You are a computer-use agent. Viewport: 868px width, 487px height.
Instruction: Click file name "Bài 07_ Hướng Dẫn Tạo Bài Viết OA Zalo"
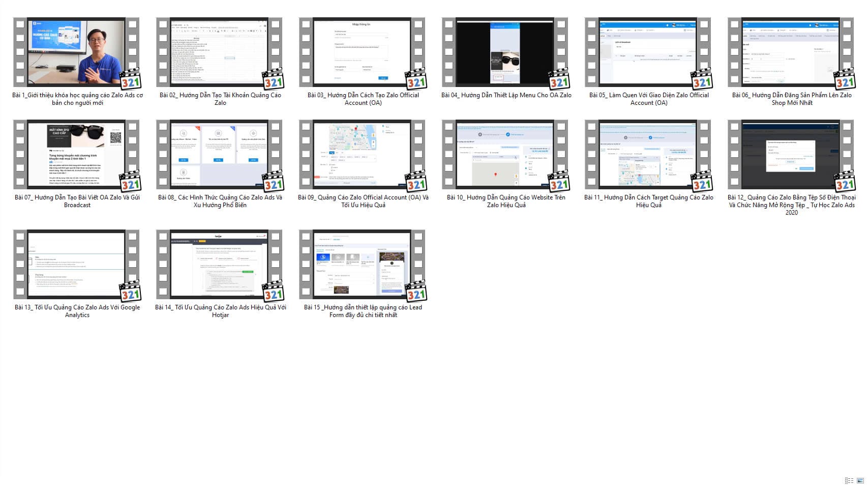pyautogui.click(x=77, y=201)
